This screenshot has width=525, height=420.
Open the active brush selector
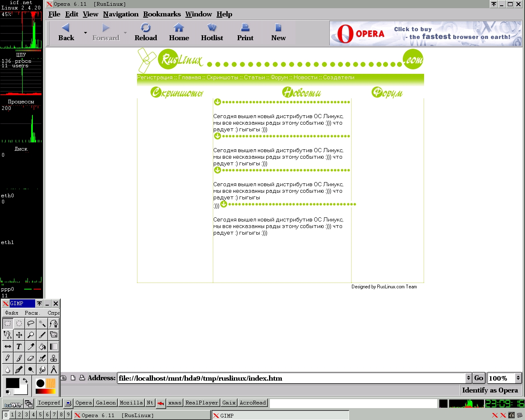coord(40,383)
